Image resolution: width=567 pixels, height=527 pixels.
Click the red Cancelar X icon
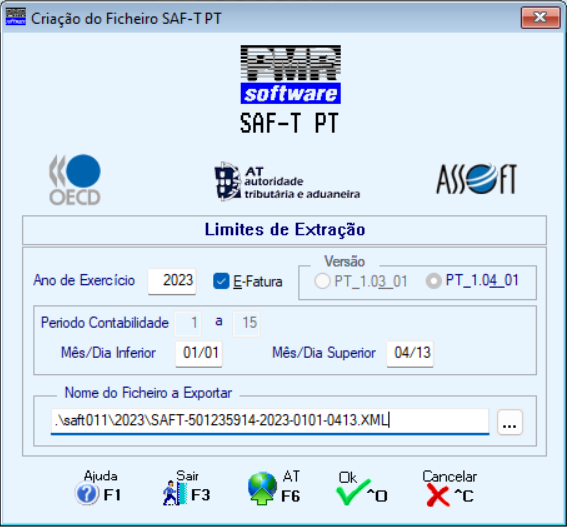point(438,495)
